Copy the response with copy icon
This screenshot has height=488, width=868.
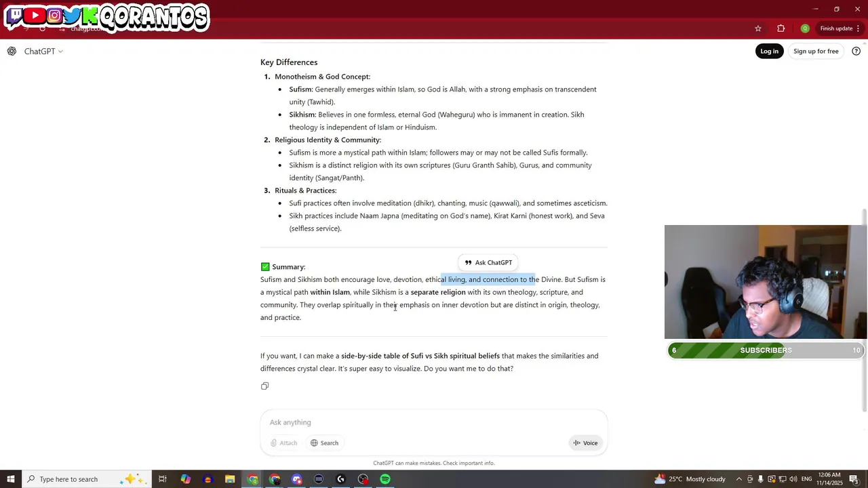[x=265, y=386]
